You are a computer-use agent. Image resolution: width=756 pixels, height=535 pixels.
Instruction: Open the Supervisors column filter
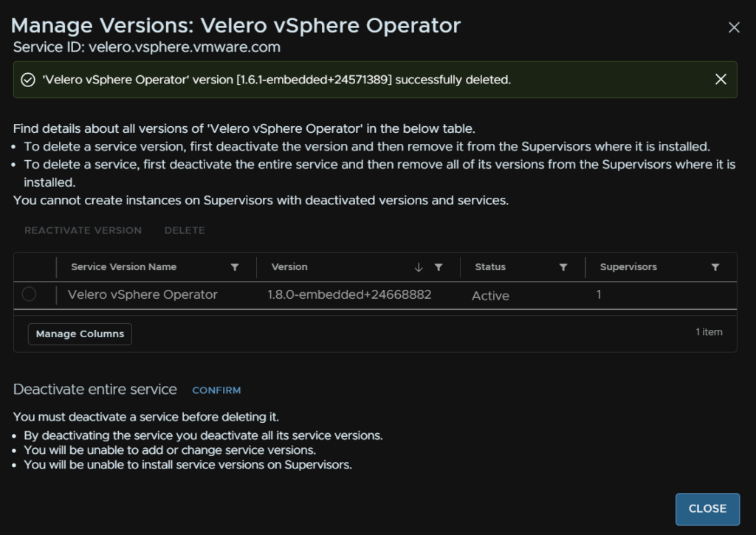tap(715, 267)
